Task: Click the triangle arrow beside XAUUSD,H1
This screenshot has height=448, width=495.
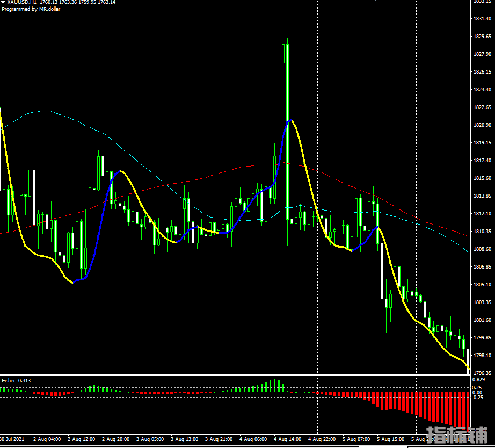Action: point(3,2)
